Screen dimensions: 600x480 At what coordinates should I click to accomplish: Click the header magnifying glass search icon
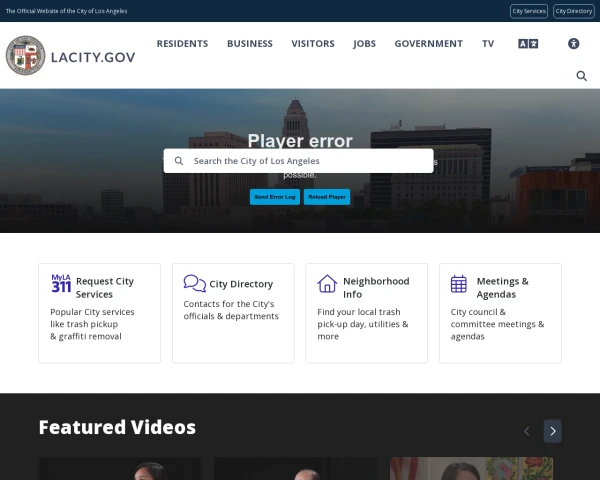click(x=581, y=76)
